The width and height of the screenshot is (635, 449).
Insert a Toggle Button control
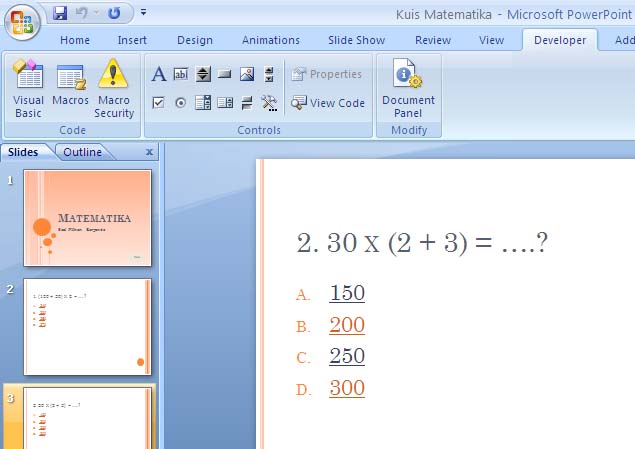coord(247,102)
